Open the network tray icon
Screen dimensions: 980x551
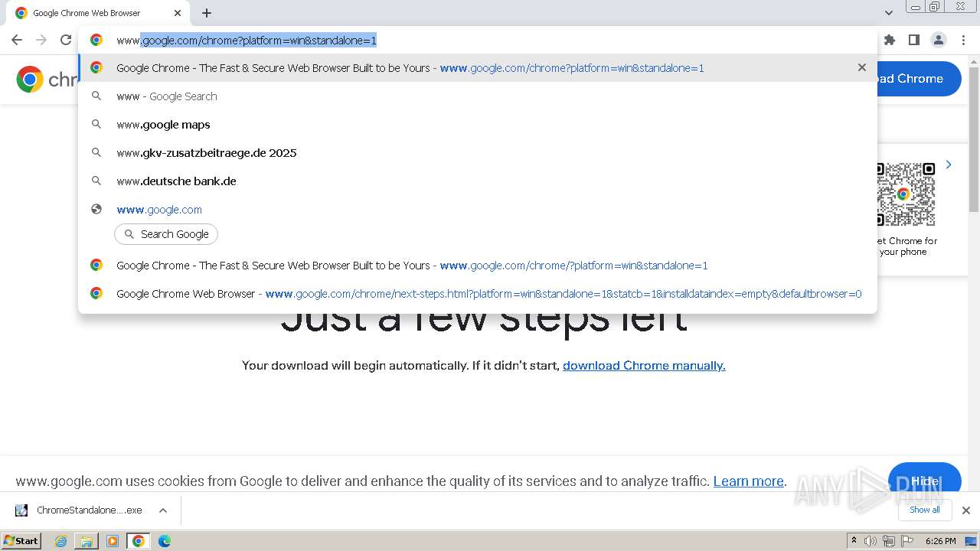pos(889,541)
